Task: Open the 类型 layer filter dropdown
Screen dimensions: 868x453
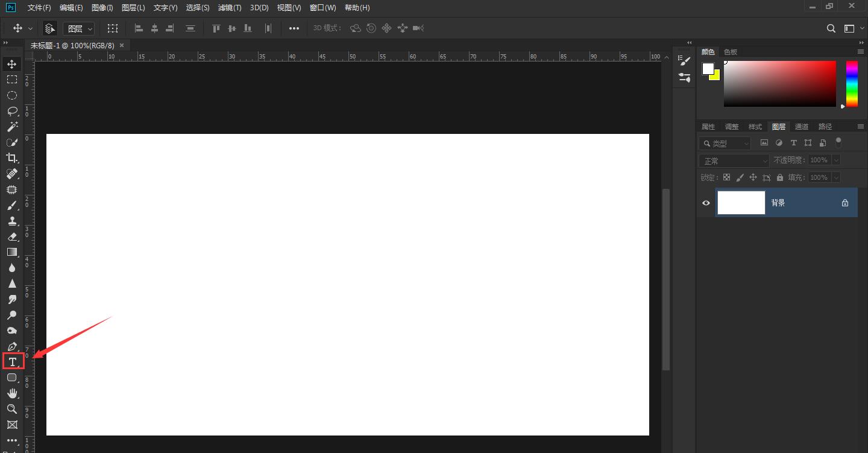Action: click(x=725, y=143)
